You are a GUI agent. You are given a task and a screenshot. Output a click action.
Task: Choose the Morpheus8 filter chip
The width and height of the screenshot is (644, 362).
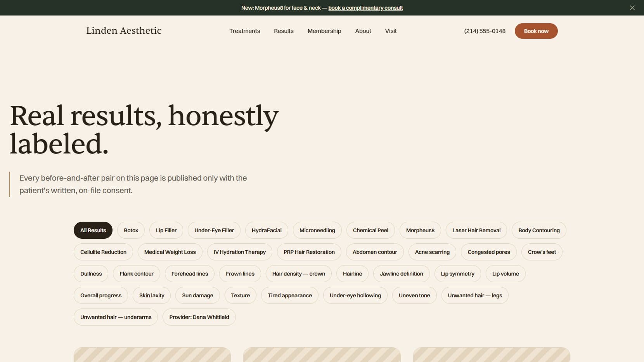pos(420,230)
